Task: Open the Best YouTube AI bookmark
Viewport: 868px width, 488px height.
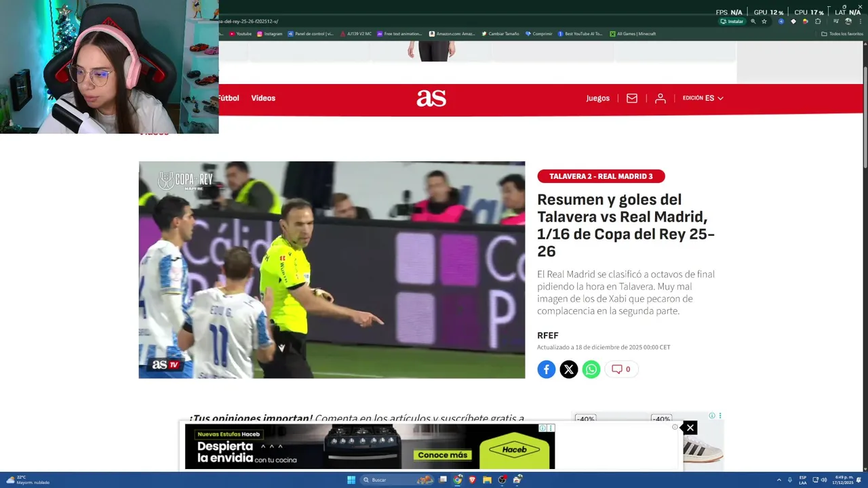Action: 580,34
